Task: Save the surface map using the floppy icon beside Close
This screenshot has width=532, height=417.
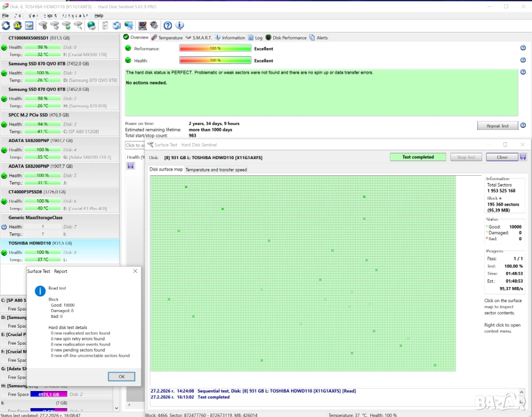Action: (x=523, y=157)
